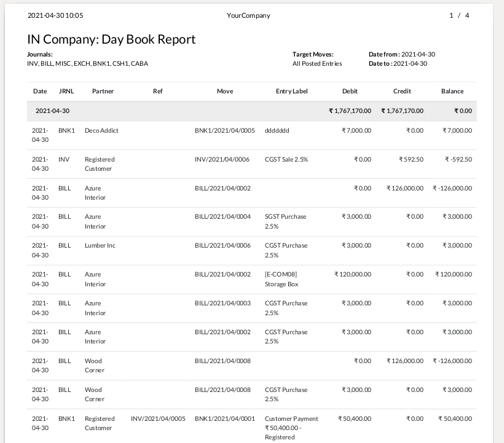Viewport: 504px width, 443px height.
Task: Click the Entry Label column header
Action: click(x=291, y=91)
